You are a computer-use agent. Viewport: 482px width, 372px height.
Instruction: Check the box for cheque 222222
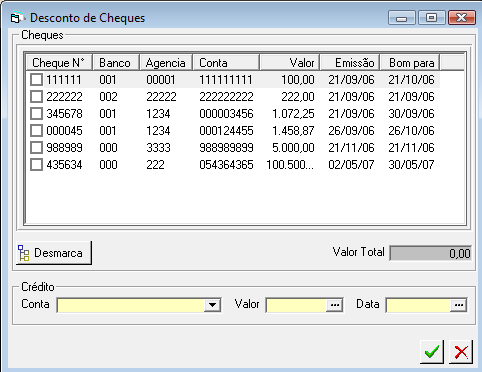(x=36, y=97)
